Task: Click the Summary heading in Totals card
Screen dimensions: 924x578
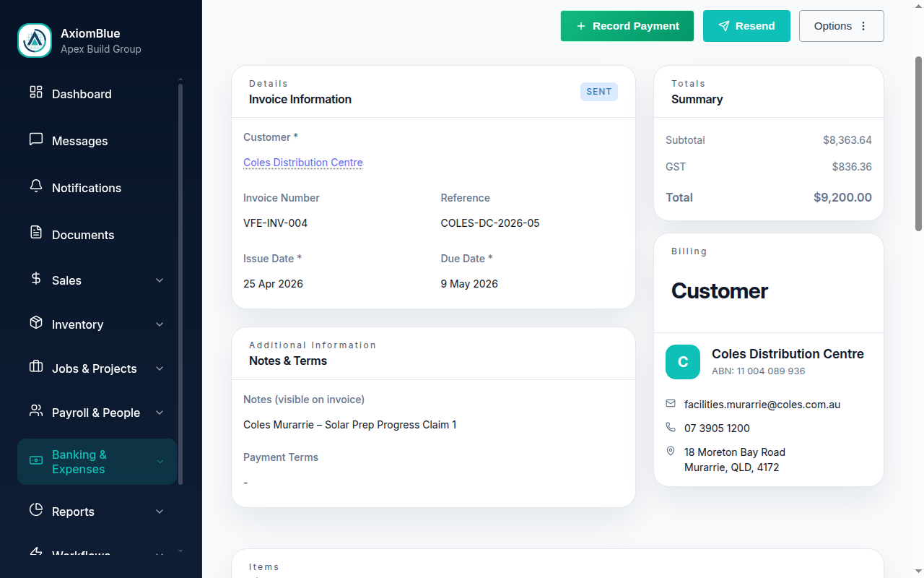Action: (x=697, y=100)
